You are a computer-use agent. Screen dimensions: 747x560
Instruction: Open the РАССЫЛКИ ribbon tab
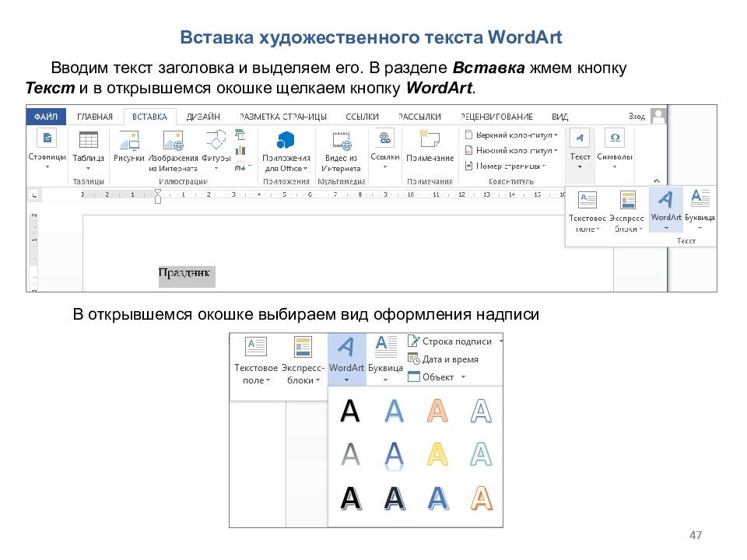(x=419, y=117)
